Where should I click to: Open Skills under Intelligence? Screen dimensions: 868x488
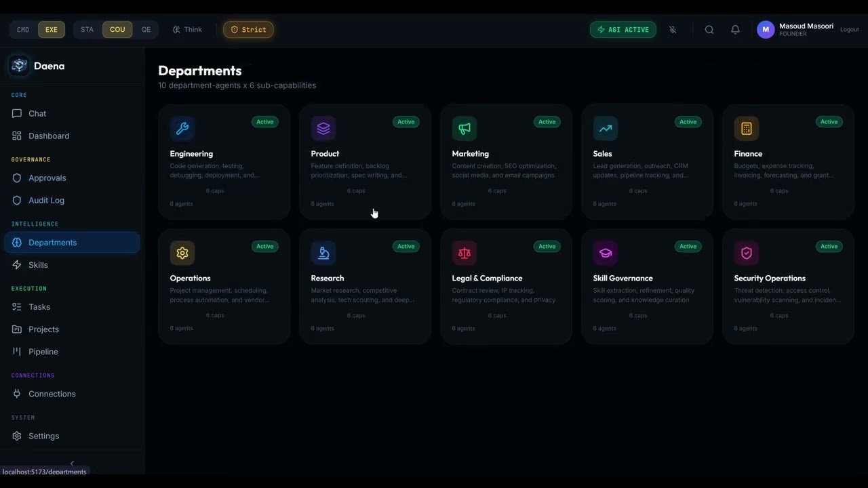72,265
